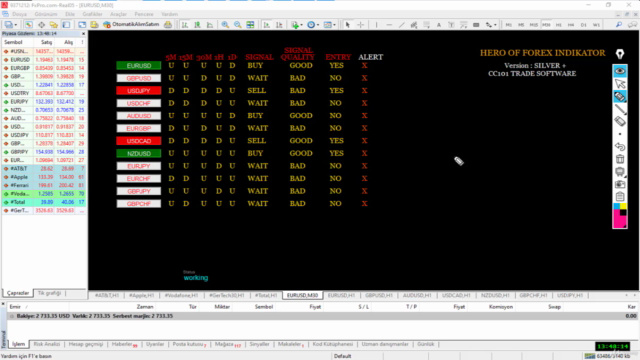Open the Strategy Tester toolbar icon

click(82, 25)
